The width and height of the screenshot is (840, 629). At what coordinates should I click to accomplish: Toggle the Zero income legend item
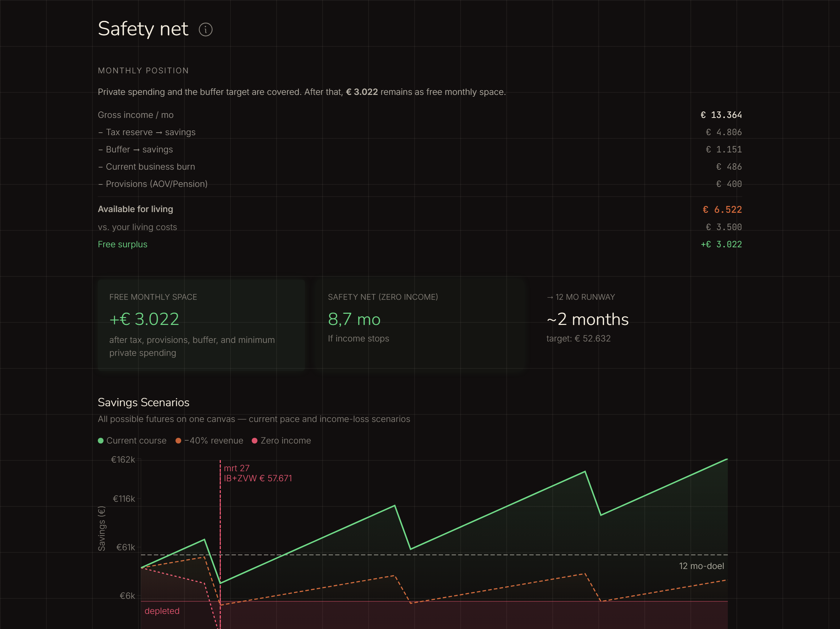point(282,441)
